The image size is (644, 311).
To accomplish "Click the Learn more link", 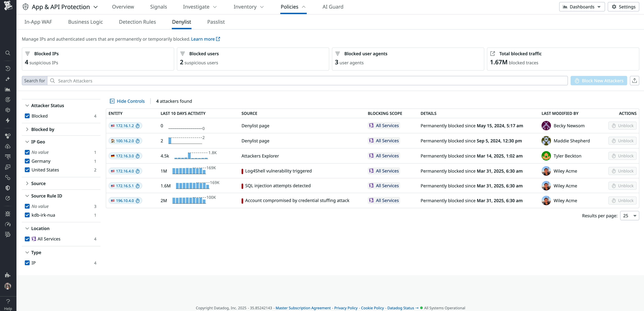I will tap(203, 39).
